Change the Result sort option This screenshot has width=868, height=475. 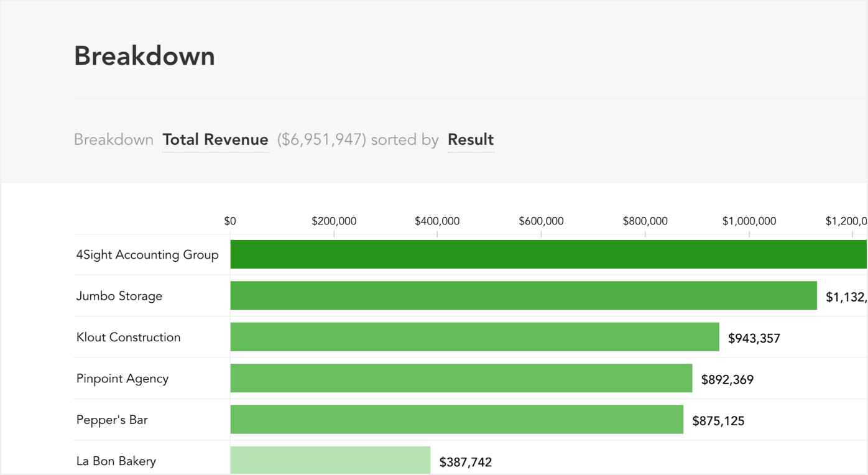[x=471, y=140]
